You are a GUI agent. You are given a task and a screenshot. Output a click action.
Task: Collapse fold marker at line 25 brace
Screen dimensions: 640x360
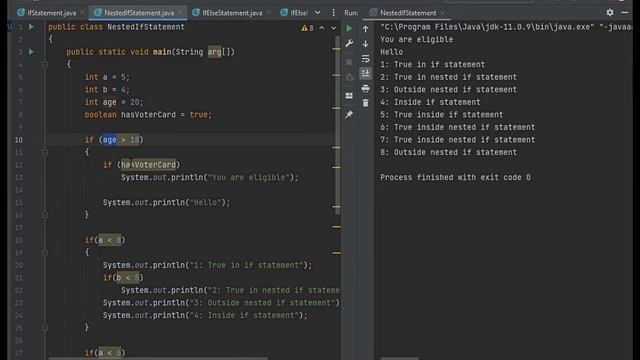tap(45, 328)
